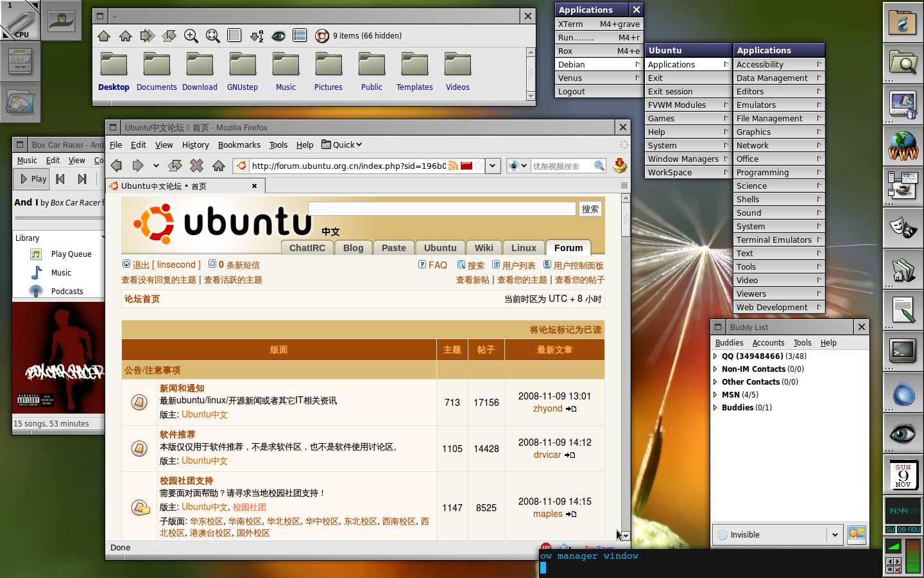Click zoom-to-fit magnifier in file manager

click(x=213, y=36)
